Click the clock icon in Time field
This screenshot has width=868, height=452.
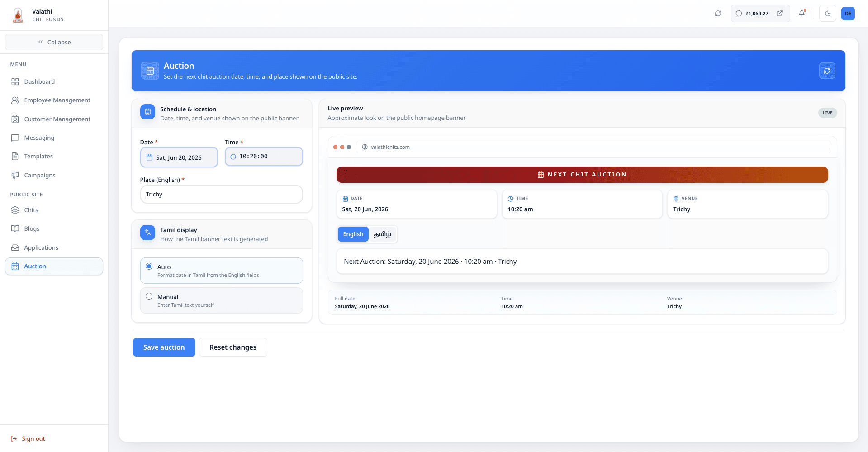[233, 157]
